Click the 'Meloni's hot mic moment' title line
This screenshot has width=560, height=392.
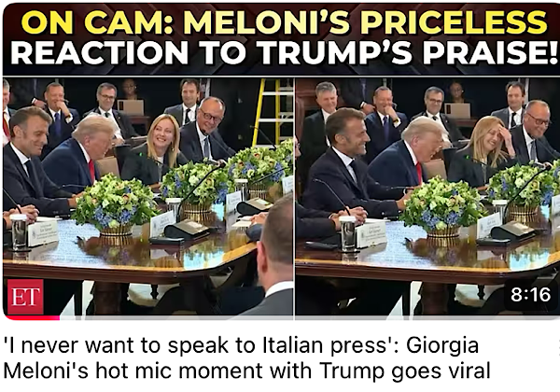[x=246, y=371]
